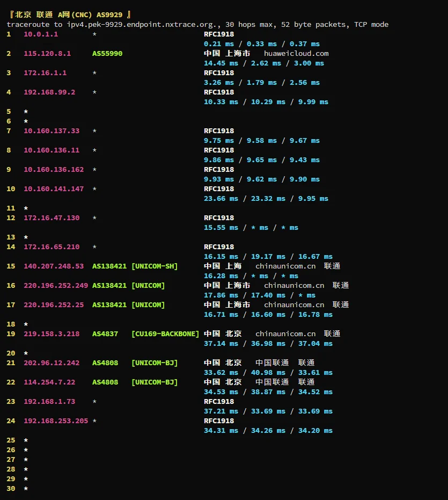Click the IP 172.16.1.1
Image resolution: width=448 pixels, height=500 pixels.
click(x=45, y=73)
